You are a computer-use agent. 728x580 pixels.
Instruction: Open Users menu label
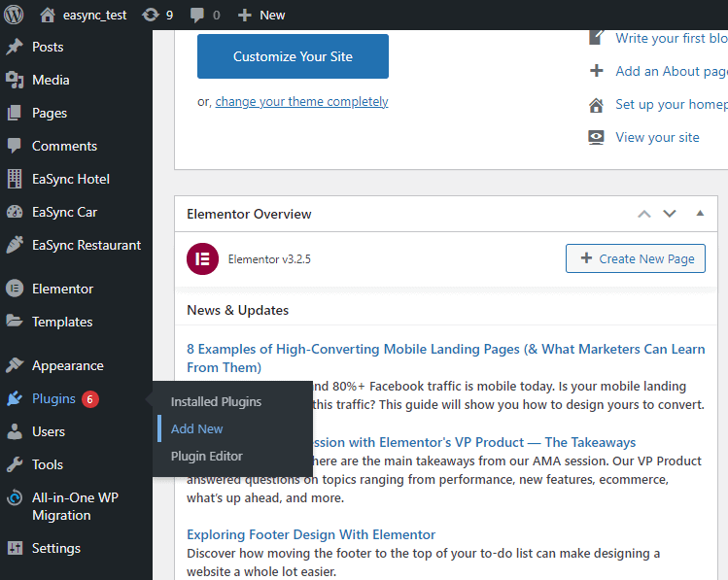[49, 431]
